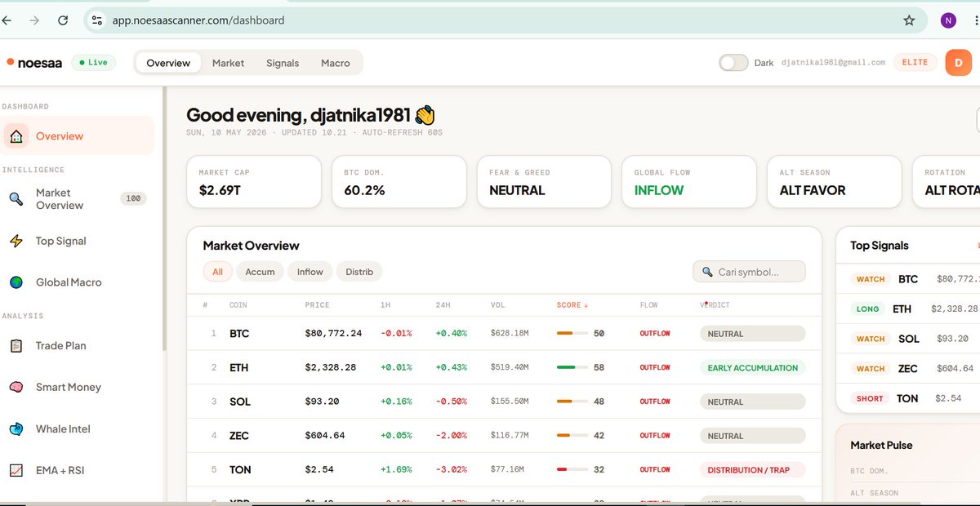Open Top Signal in the sidebar

point(78,241)
